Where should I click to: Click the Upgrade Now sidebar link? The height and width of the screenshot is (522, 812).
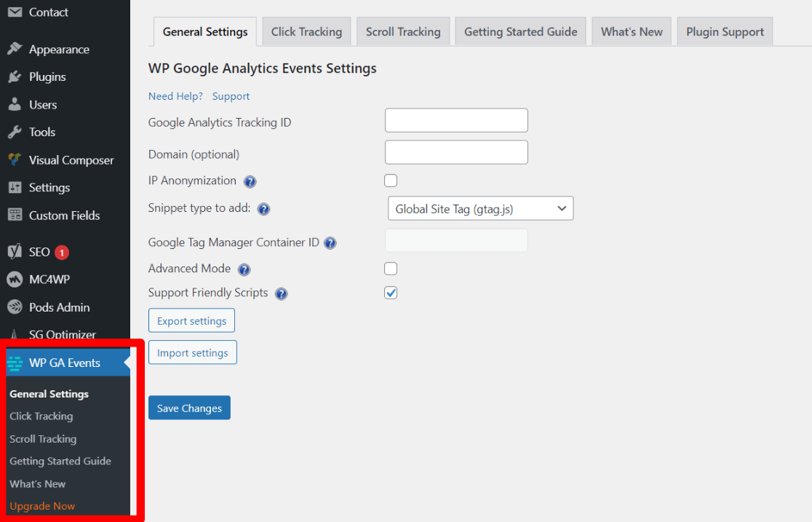click(42, 506)
